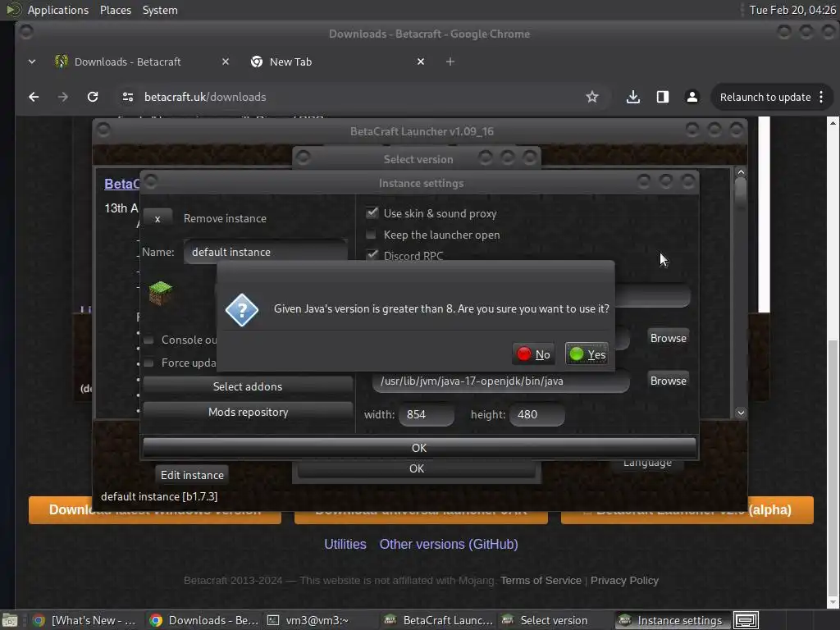Screen dimensions: 840x630
Task: View site information icon in address bar
Action: pos(128,97)
